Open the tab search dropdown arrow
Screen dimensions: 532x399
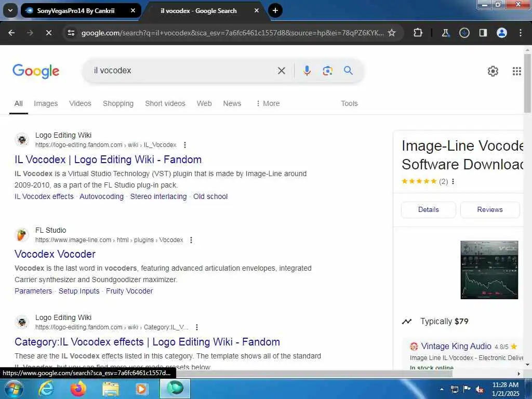[x=10, y=10]
